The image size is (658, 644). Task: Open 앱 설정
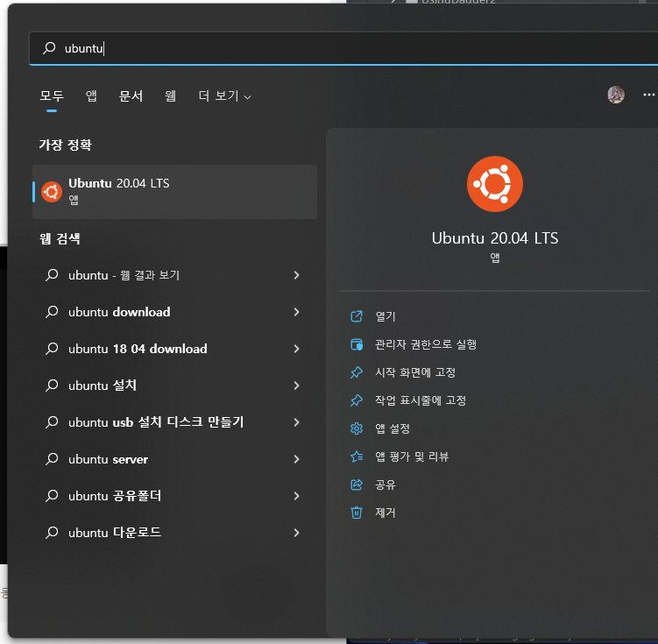pyautogui.click(x=393, y=428)
